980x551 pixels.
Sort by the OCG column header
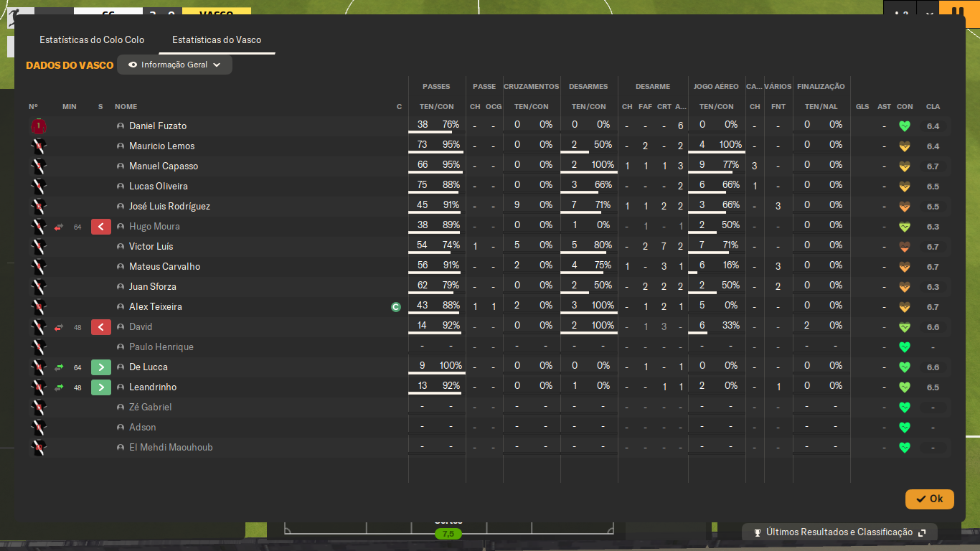494,107
